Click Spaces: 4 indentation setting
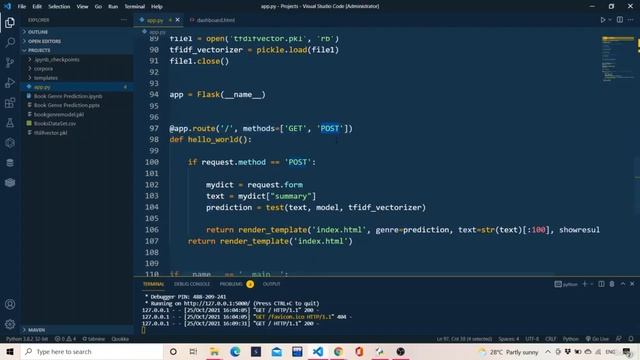The height and width of the screenshot is (360, 640). pyautogui.click(x=509, y=339)
